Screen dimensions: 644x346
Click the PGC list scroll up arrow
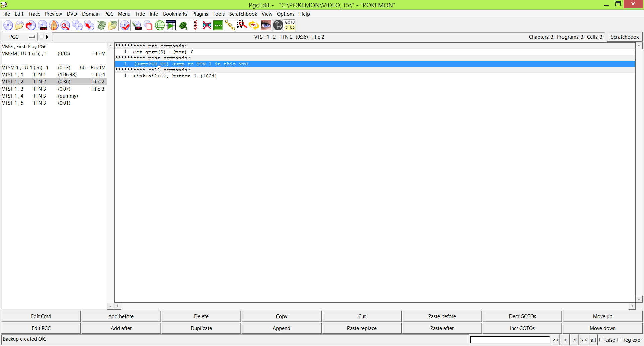(x=110, y=46)
